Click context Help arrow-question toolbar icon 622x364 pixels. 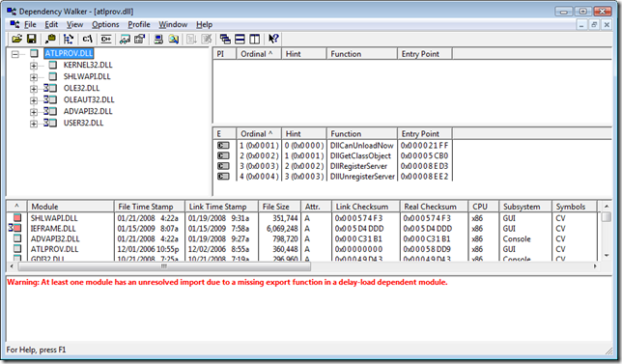tap(273, 39)
